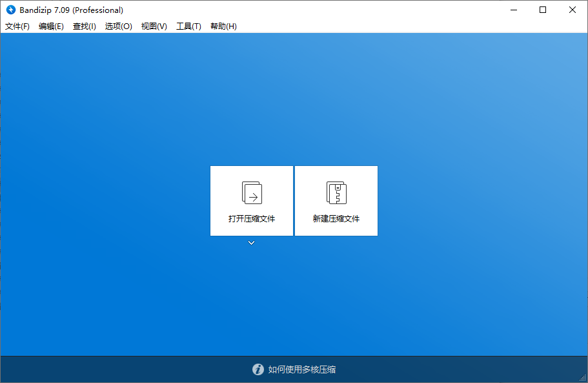Image resolution: width=588 pixels, height=383 pixels.
Task: Open the 工具(T) menu
Action: [x=188, y=26]
